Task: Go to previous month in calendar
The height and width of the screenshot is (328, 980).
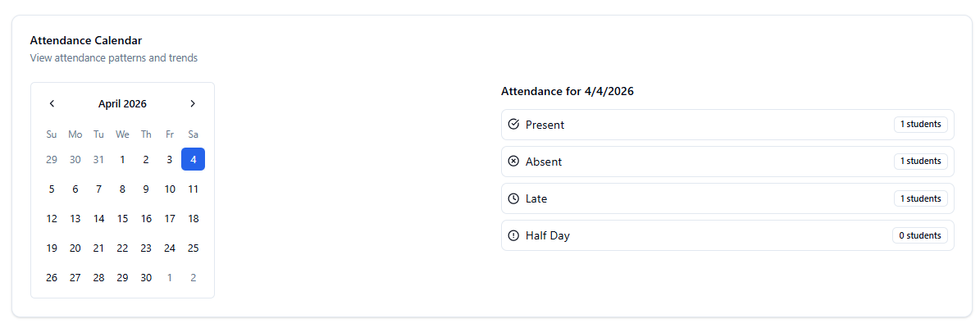Action: (x=52, y=103)
